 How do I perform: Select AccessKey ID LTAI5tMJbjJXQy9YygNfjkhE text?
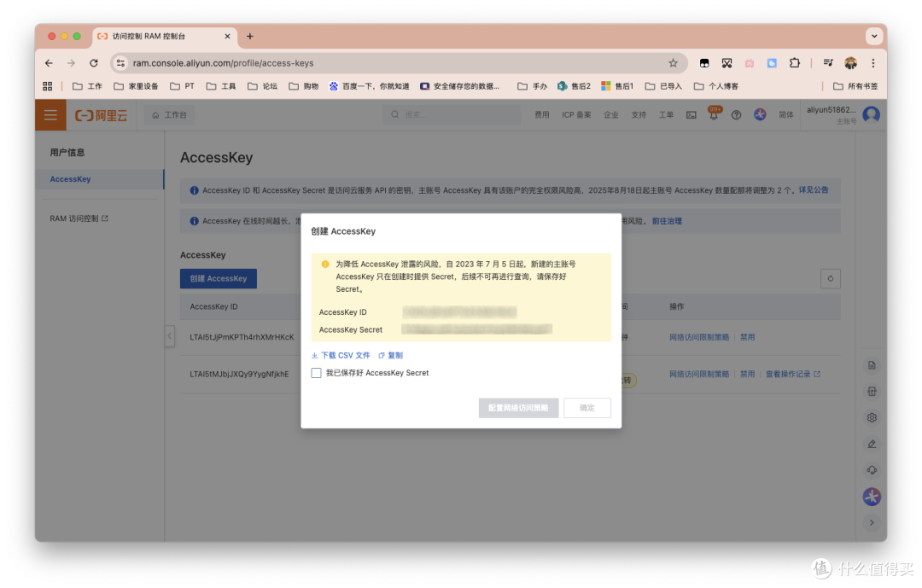click(x=239, y=374)
